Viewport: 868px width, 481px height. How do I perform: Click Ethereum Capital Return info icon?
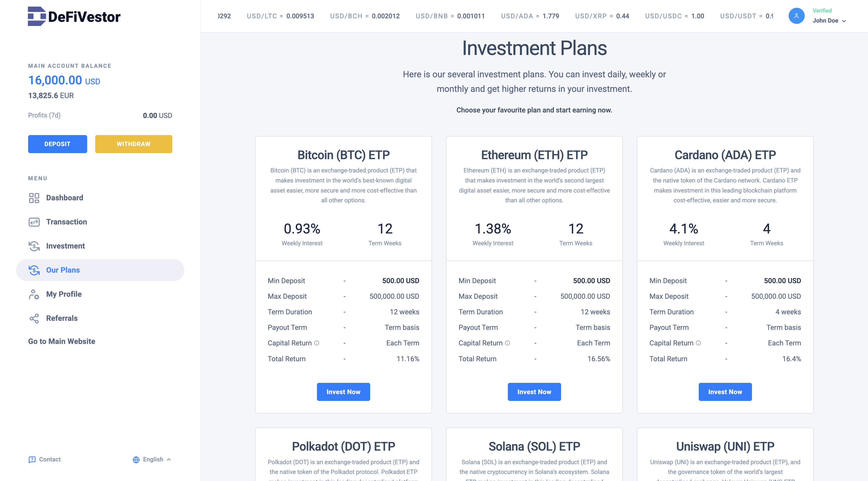(x=507, y=343)
